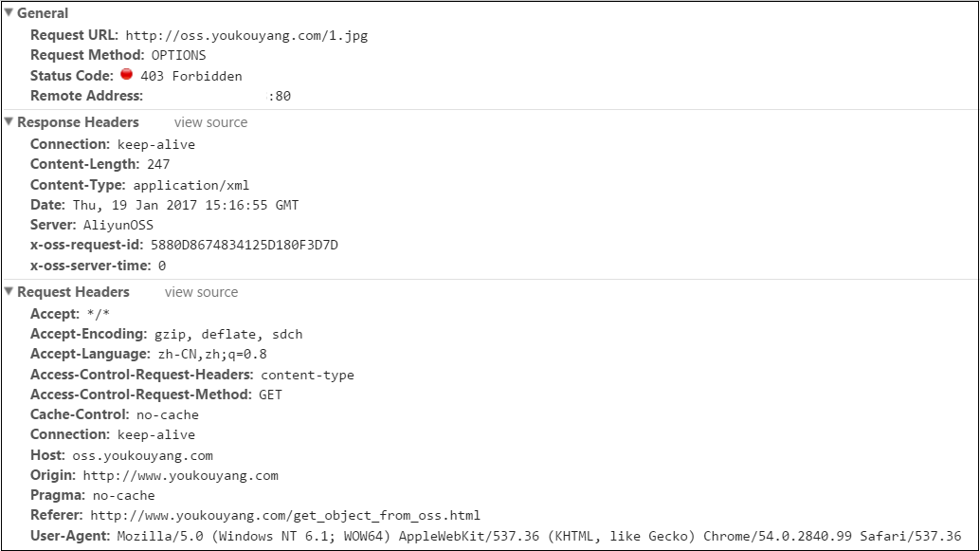This screenshot has width=980, height=551.
Task: Select the Request URL value text
Action: pyautogui.click(x=246, y=36)
